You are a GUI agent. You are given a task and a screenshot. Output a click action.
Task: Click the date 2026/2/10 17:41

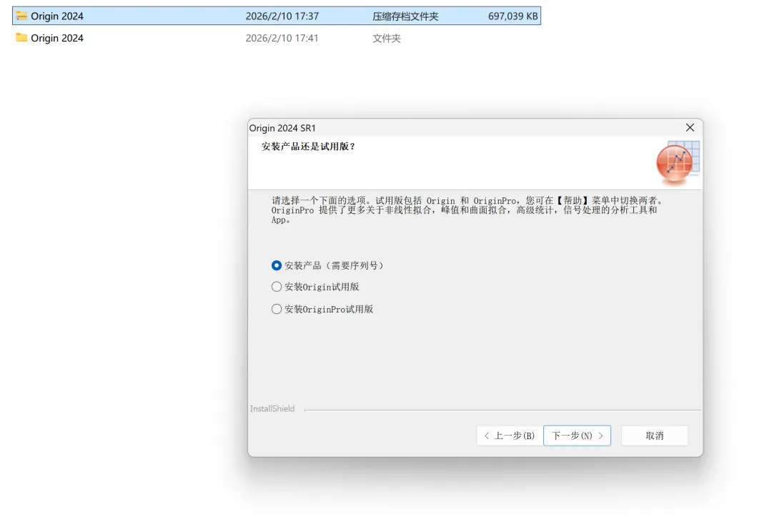282,38
